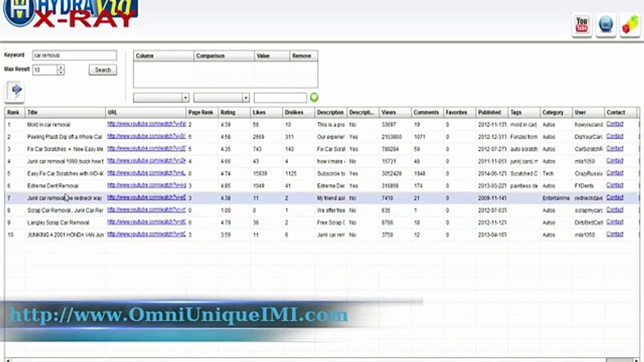Sort by the Page Rank column header
The image size is (644, 362).
pyautogui.click(x=202, y=112)
